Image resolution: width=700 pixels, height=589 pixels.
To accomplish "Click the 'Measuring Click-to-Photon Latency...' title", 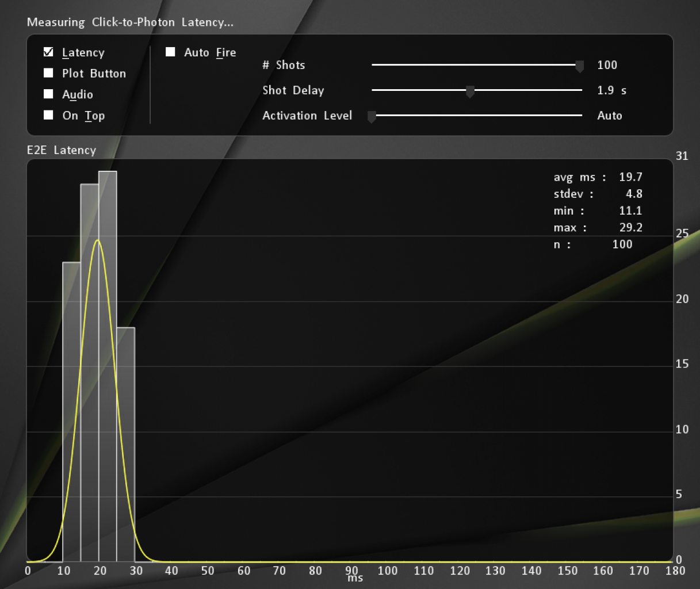I will 131,22.
